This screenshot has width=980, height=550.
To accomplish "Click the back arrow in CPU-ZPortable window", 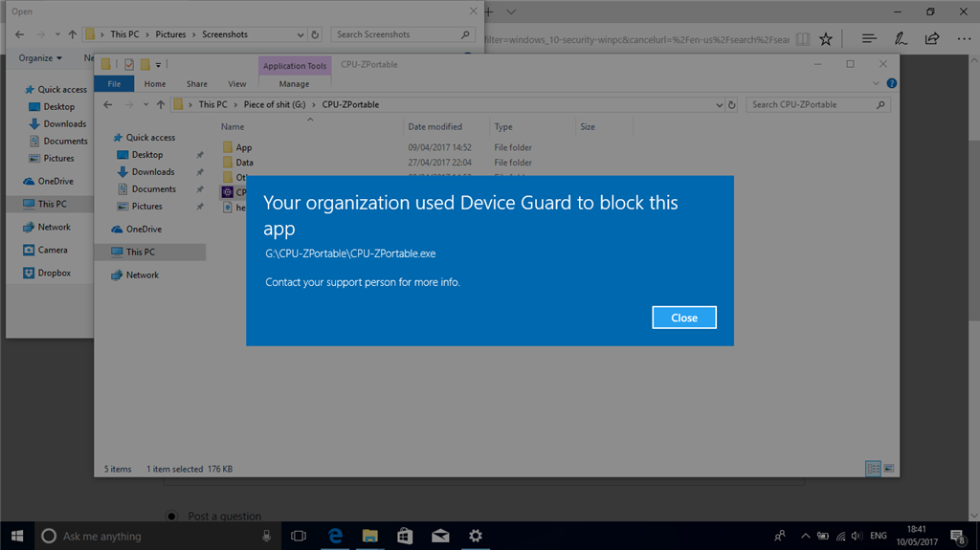I will [x=107, y=104].
